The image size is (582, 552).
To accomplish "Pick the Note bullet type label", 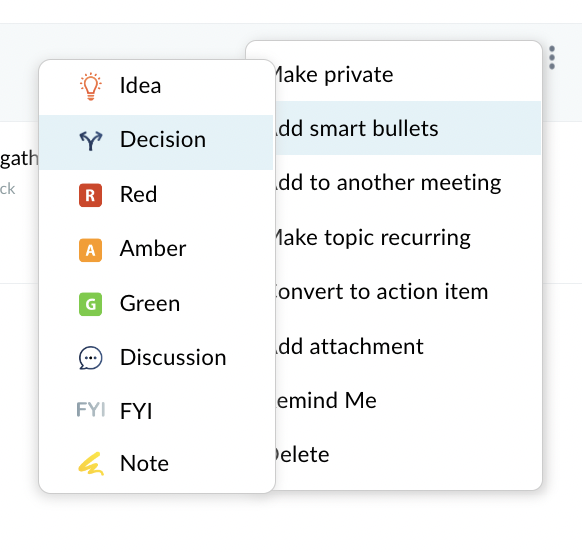I will [x=144, y=463].
